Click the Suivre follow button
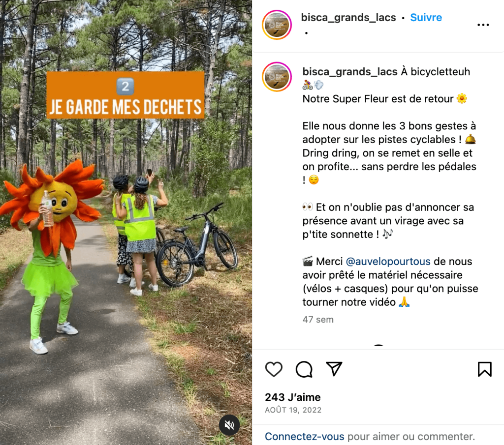The height and width of the screenshot is (445, 504). tap(426, 17)
